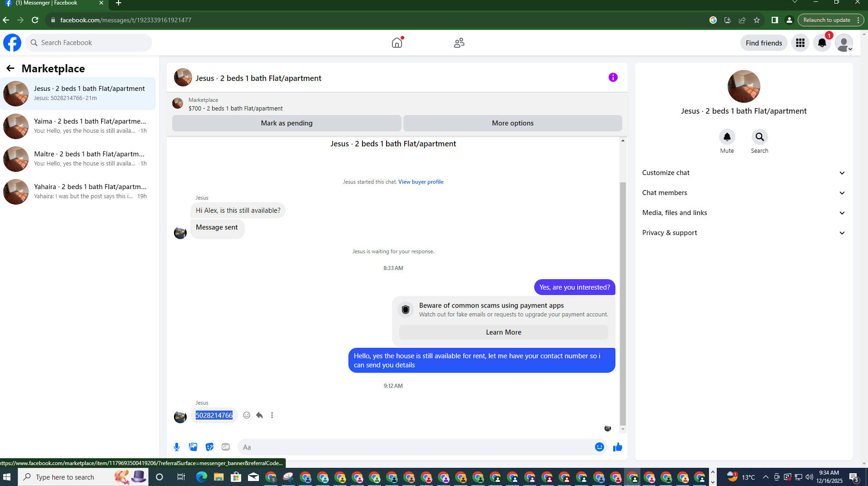The height and width of the screenshot is (486, 868).
Task: Click the Windows Start button
Action: tap(7, 477)
